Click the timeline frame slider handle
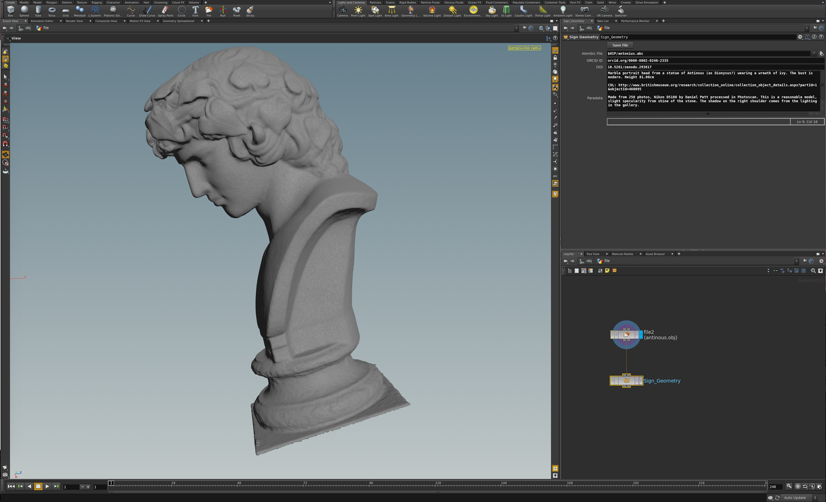 (111, 483)
